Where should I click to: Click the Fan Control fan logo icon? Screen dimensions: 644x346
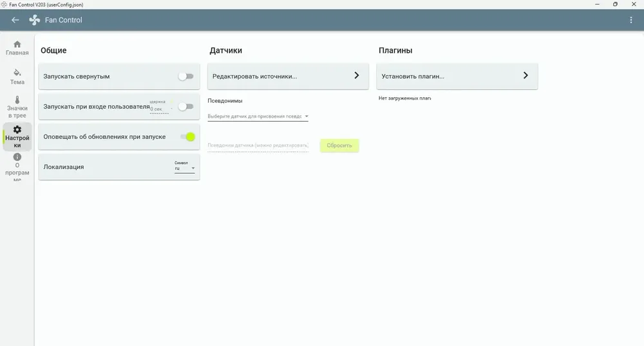tap(35, 20)
